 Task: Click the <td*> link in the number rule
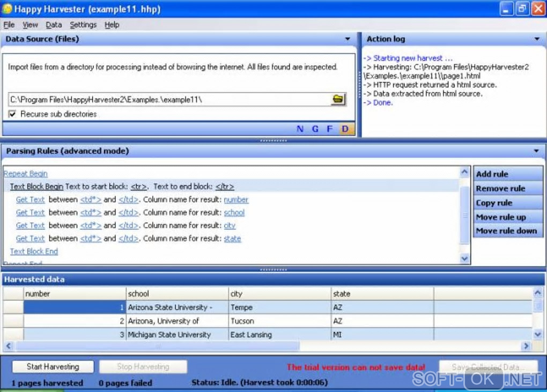[91, 199]
